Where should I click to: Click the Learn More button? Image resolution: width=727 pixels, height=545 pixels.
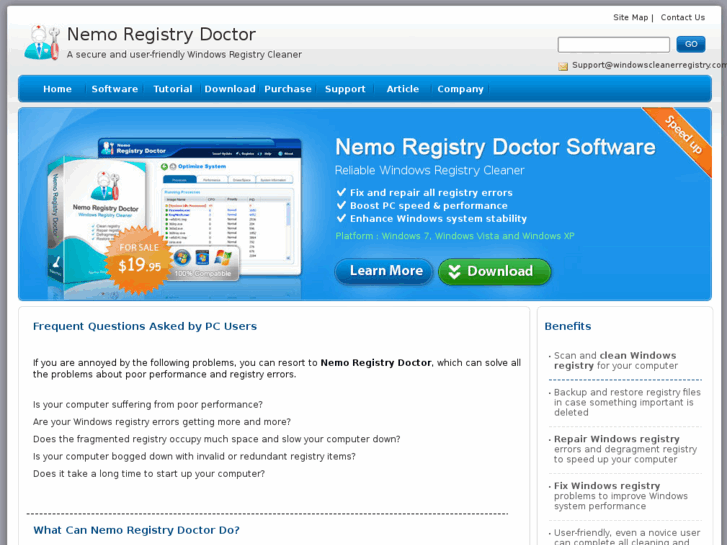383,271
